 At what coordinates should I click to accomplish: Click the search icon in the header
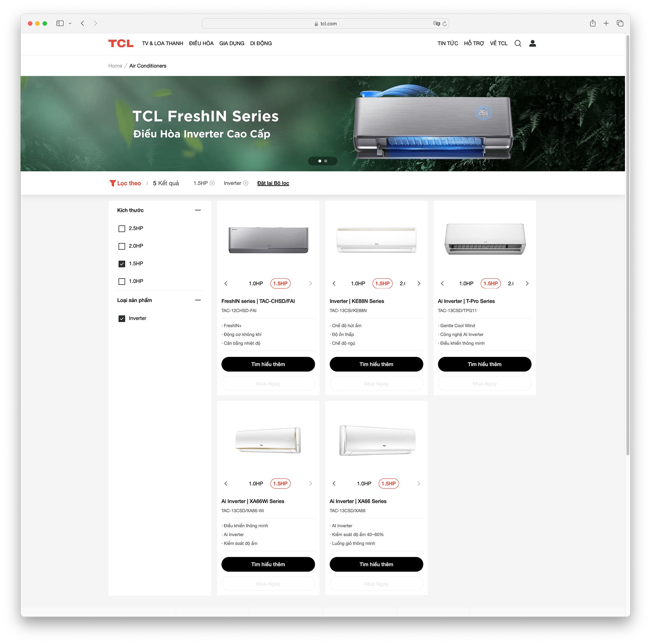(518, 43)
